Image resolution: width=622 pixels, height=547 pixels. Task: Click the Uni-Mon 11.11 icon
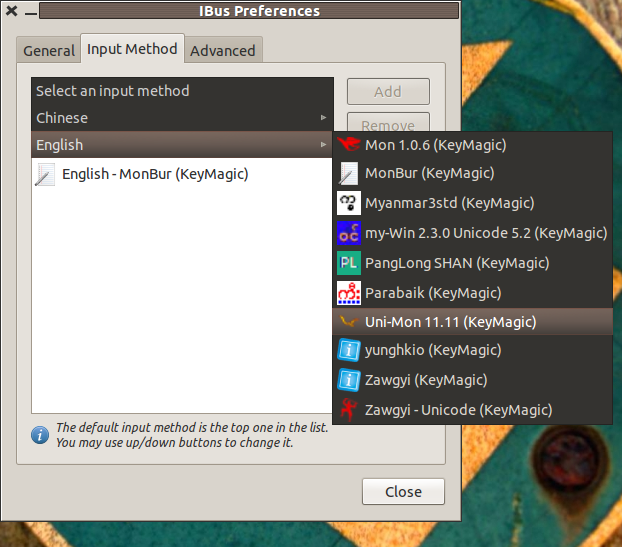tap(348, 322)
